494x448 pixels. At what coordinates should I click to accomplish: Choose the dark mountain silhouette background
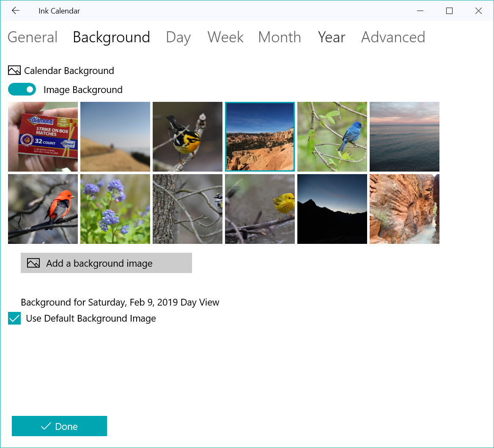(x=332, y=209)
